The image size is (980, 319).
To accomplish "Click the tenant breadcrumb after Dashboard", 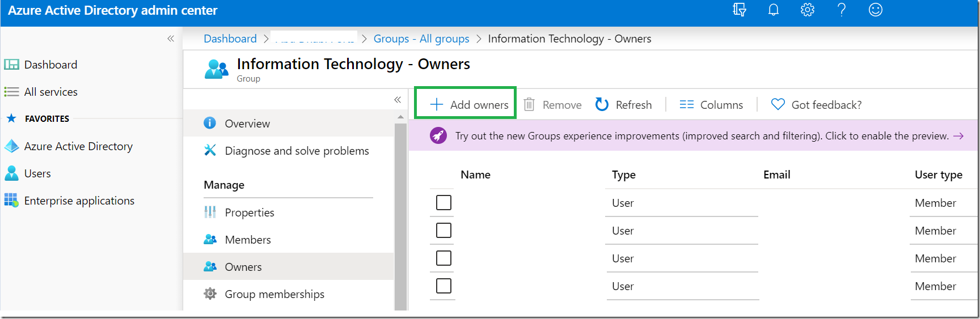I will (314, 38).
